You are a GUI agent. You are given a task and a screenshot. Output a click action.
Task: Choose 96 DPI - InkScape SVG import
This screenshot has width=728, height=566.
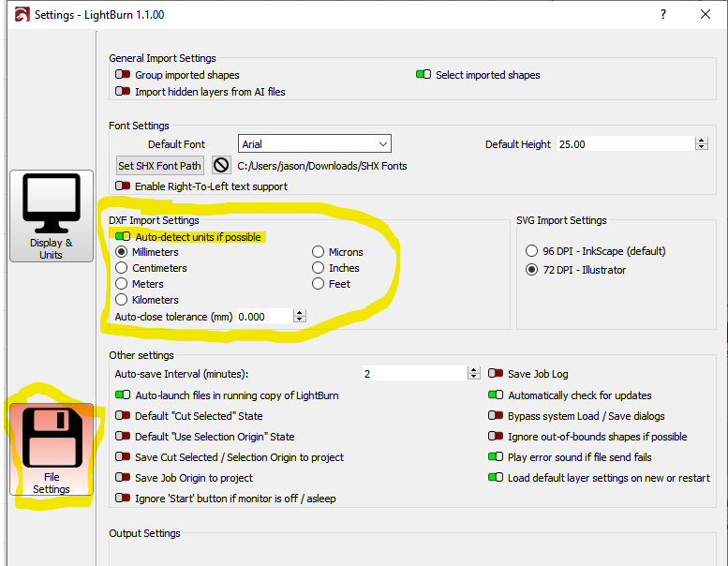531,251
